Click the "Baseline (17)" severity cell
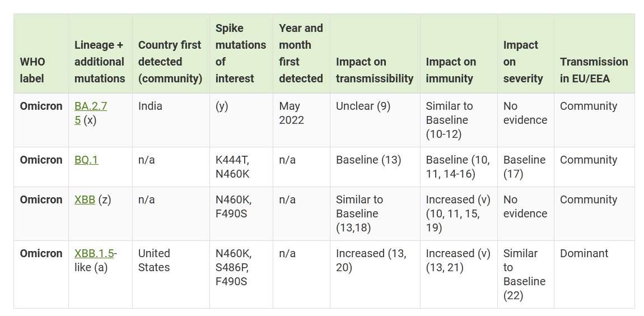Image resolution: width=644 pixels, height=316 pixels. click(524, 167)
